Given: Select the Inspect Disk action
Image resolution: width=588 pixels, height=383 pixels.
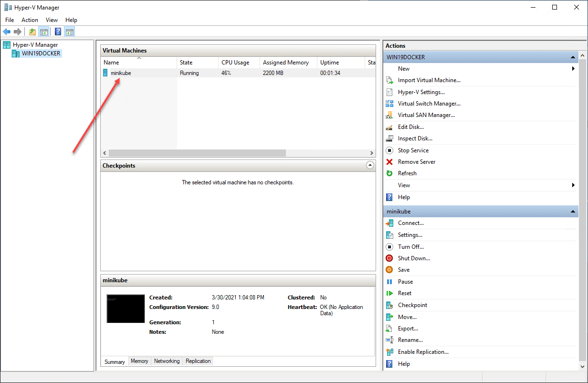Looking at the screenshot, I should click(x=416, y=138).
